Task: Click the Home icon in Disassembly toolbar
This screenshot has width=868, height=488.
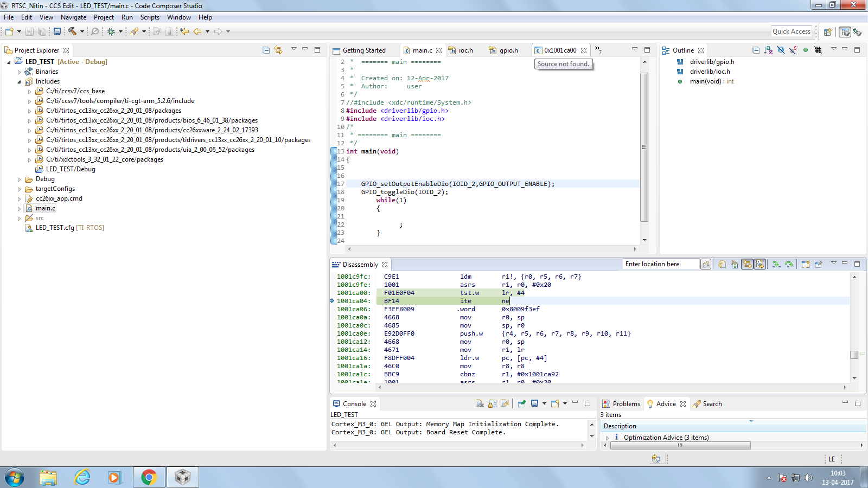Action: (x=735, y=265)
